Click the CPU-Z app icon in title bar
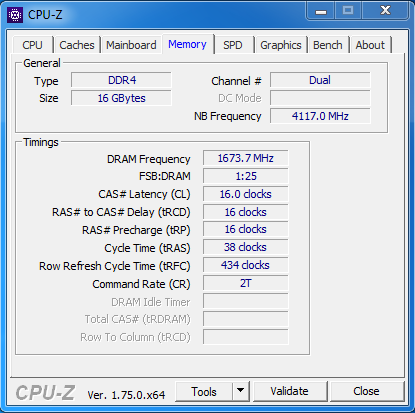 pos(15,14)
